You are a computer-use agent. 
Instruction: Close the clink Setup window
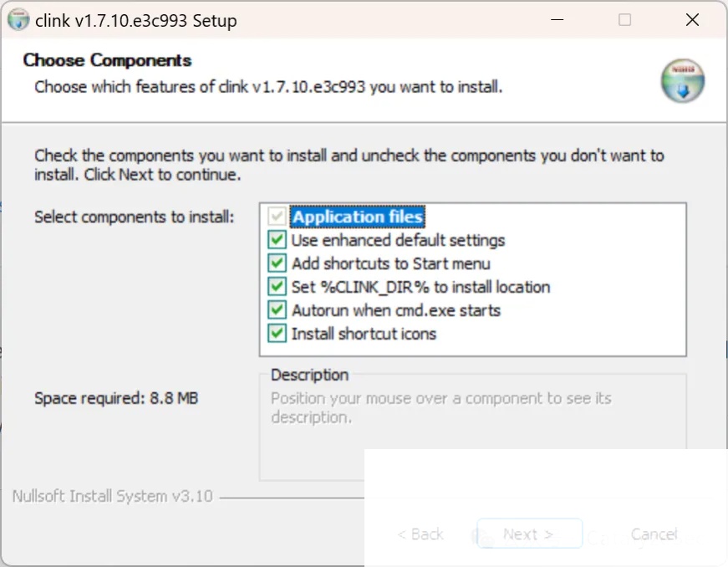coord(692,20)
